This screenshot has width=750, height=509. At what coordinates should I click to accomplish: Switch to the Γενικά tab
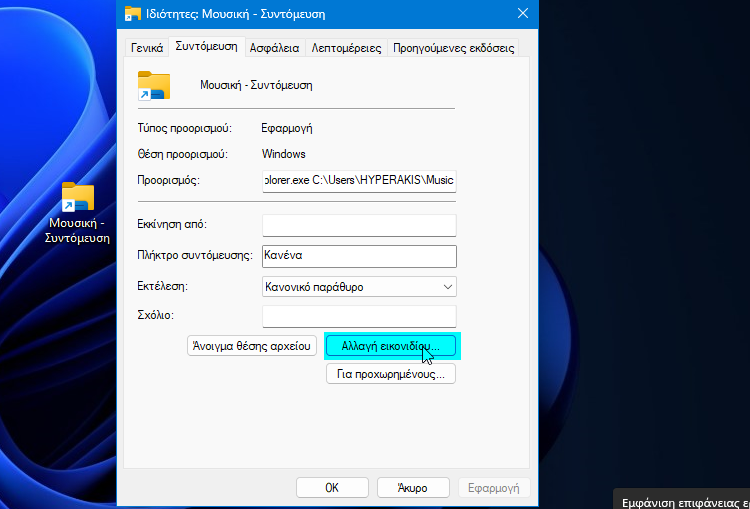tap(147, 48)
